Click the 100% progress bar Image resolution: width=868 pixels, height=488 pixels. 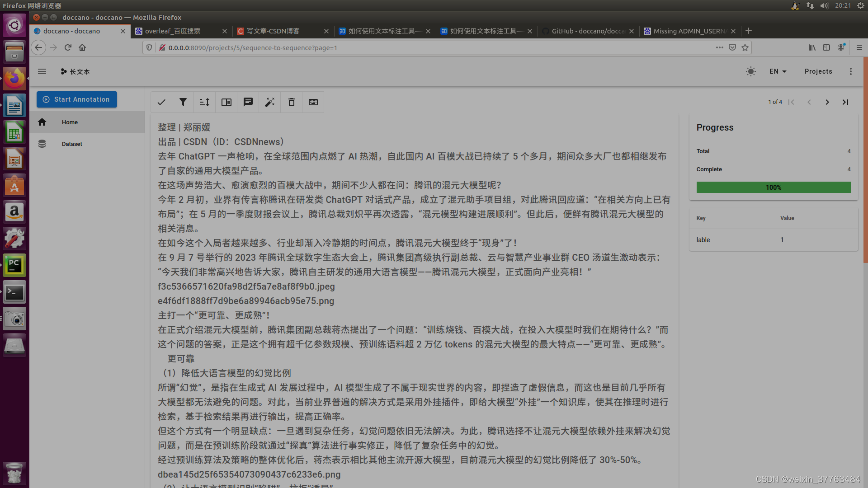(774, 187)
